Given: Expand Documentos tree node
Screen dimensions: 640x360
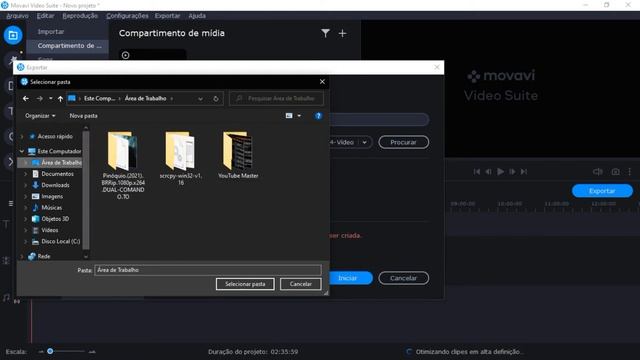Looking at the screenshot, I should [x=26, y=174].
